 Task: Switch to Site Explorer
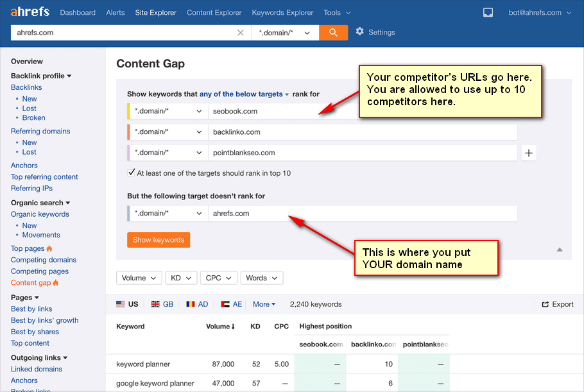tap(156, 13)
